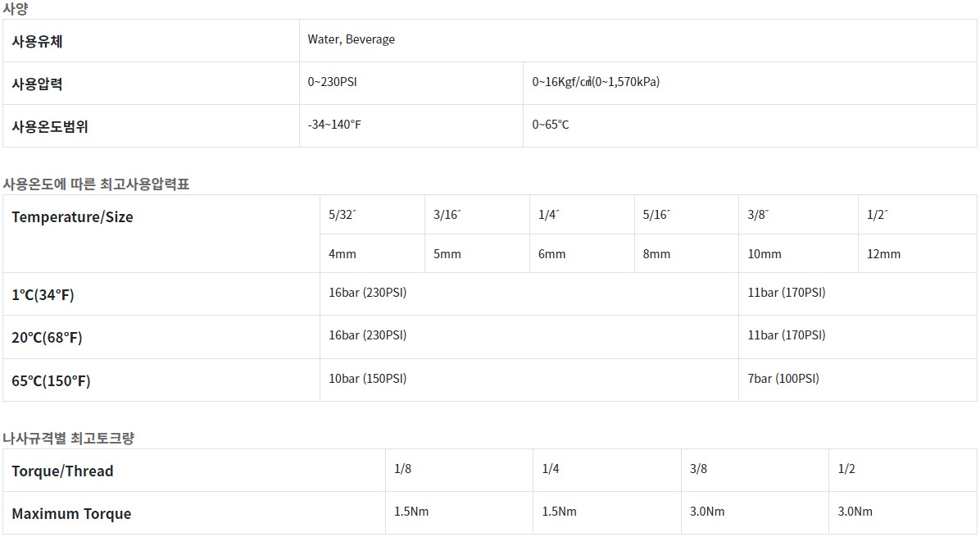Click the 7bar (100PSI) cell

pos(783,379)
